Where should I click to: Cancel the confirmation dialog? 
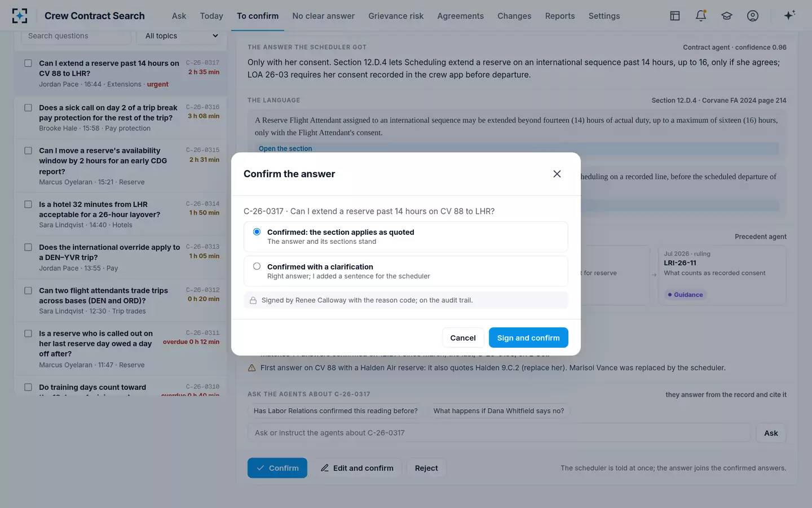[x=463, y=338]
